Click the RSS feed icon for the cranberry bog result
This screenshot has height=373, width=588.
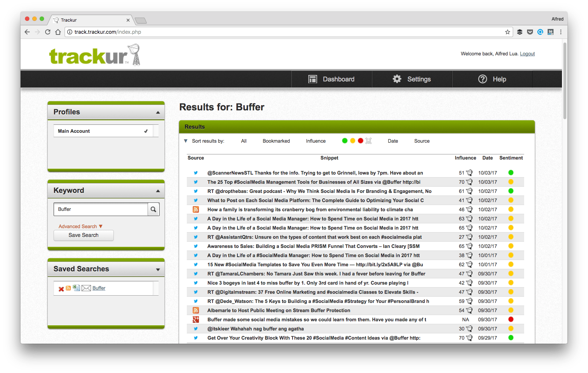point(196,209)
